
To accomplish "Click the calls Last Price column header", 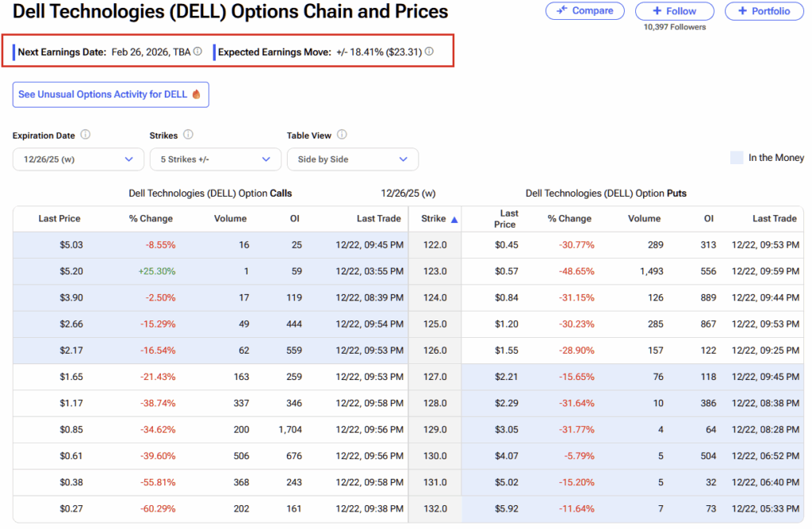I will (59, 219).
